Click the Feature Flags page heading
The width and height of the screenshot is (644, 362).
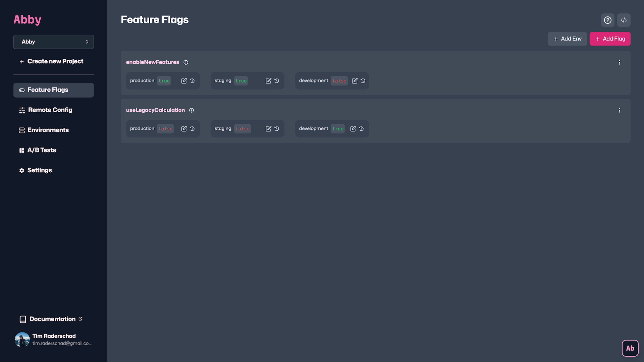tap(155, 20)
